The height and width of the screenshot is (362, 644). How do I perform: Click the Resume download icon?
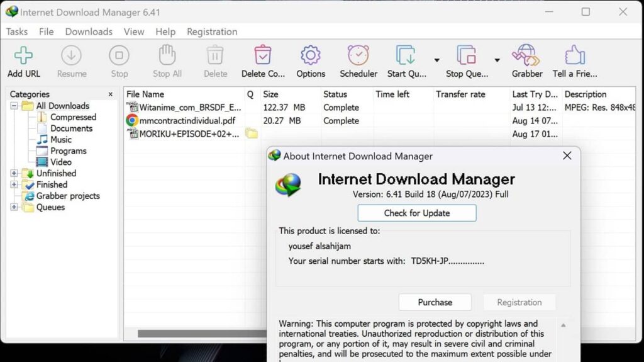tap(71, 55)
